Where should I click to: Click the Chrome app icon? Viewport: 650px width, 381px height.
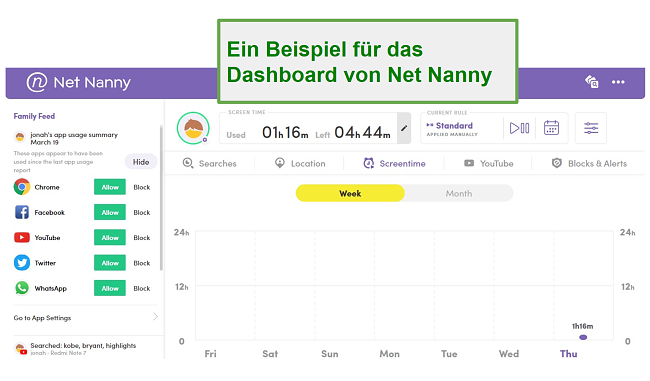point(22,187)
